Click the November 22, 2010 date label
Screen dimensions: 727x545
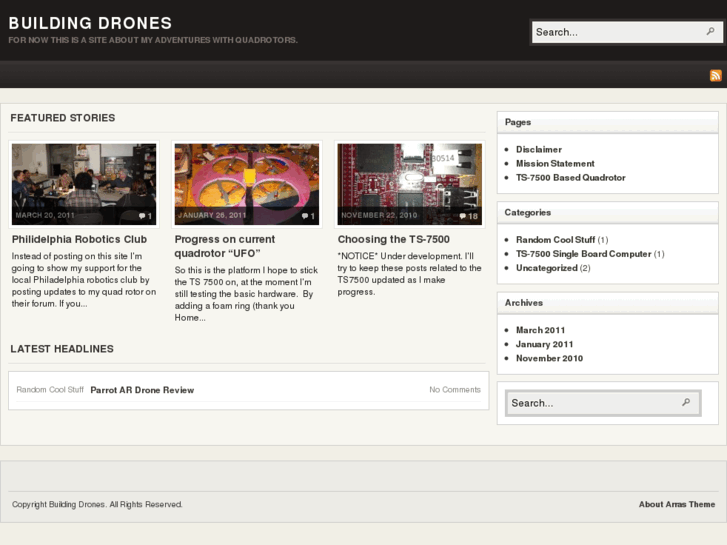379,215
